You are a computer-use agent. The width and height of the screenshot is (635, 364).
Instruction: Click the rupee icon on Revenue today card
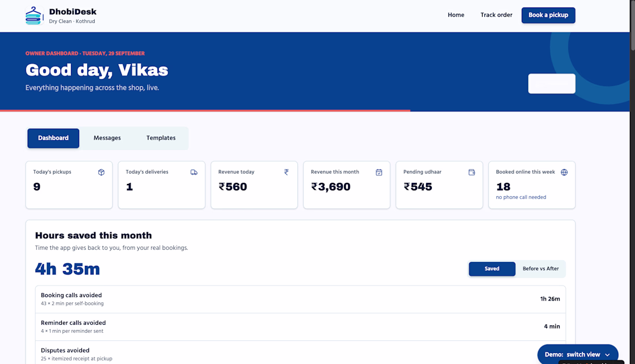(286, 172)
